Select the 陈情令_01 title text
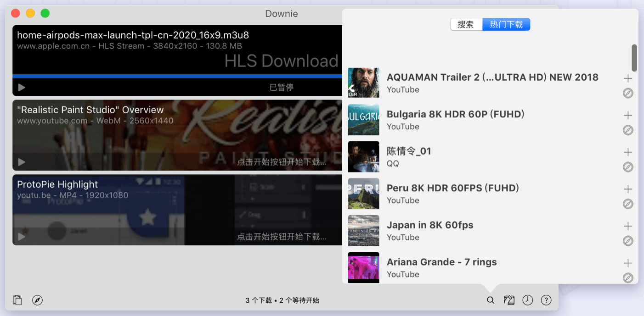Screen dimensions: 644x316 point(409,151)
